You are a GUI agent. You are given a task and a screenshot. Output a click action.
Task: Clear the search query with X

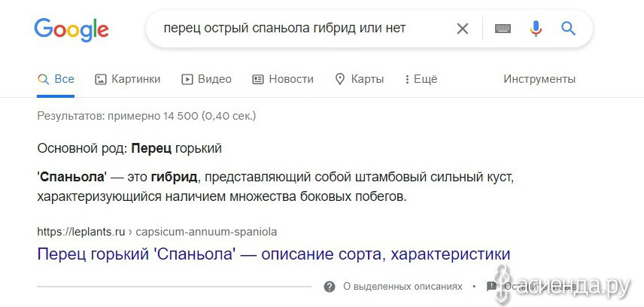(x=463, y=29)
